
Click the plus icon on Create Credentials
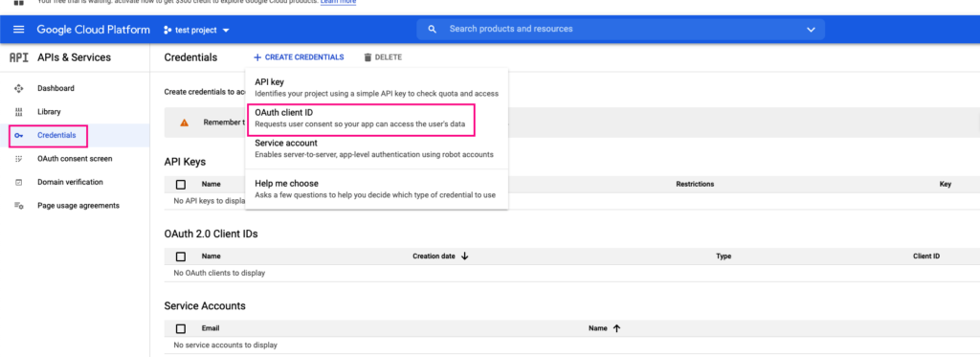[x=257, y=57]
